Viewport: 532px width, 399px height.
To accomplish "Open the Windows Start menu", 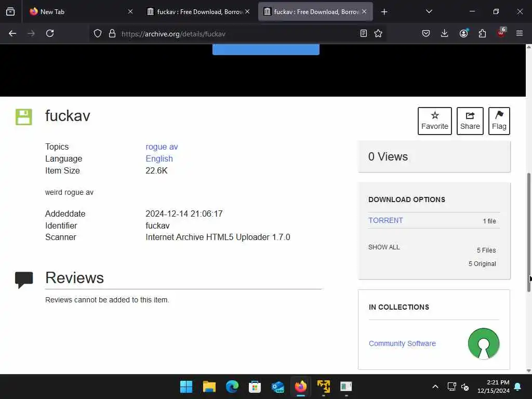I will (186, 387).
